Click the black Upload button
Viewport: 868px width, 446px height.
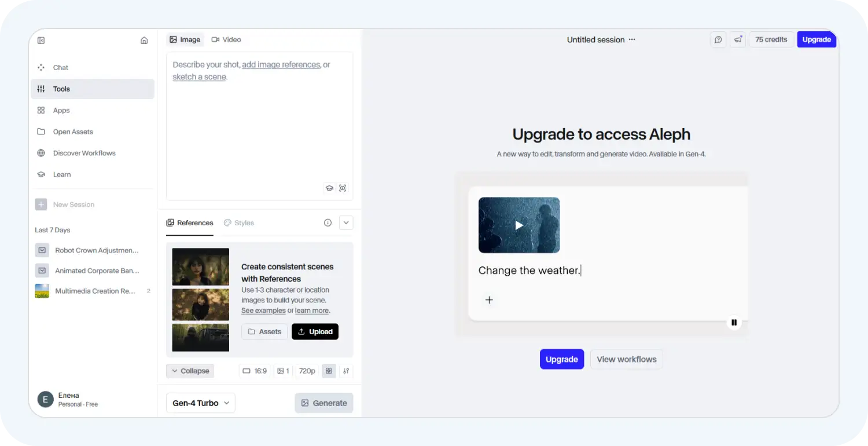coord(315,332)
